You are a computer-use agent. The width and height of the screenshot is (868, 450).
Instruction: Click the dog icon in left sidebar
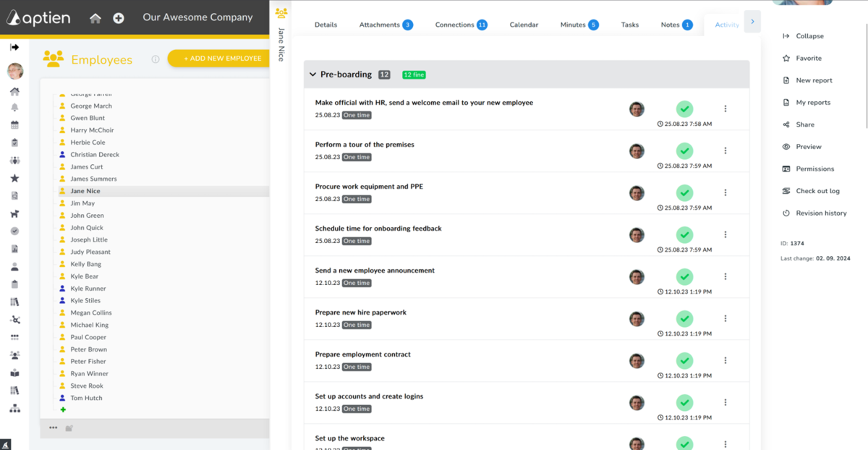pyautogui.click(x=14, y=213)
